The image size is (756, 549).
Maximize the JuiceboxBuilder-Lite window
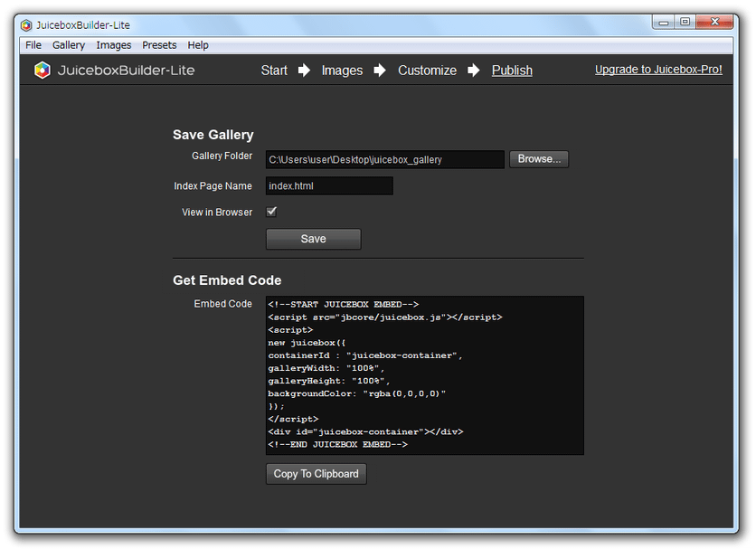(685, 23)
